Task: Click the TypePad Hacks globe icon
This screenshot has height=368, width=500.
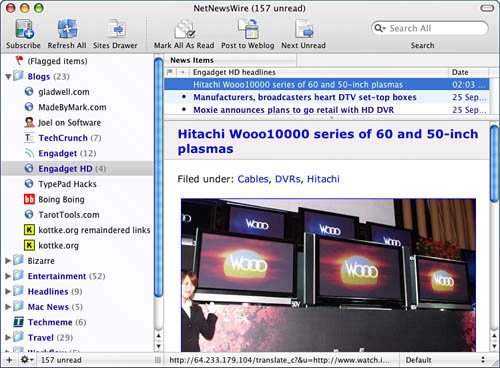Action: [x=29, y=184]
